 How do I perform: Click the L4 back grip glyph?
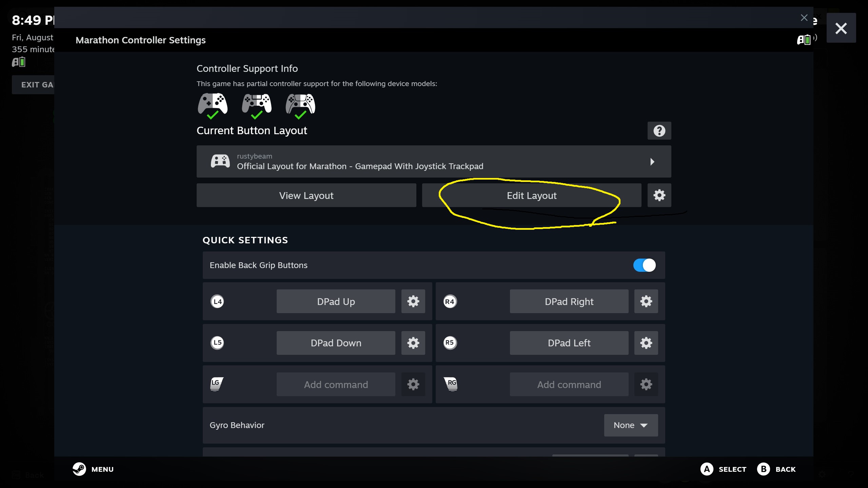[x=217, y=301]
